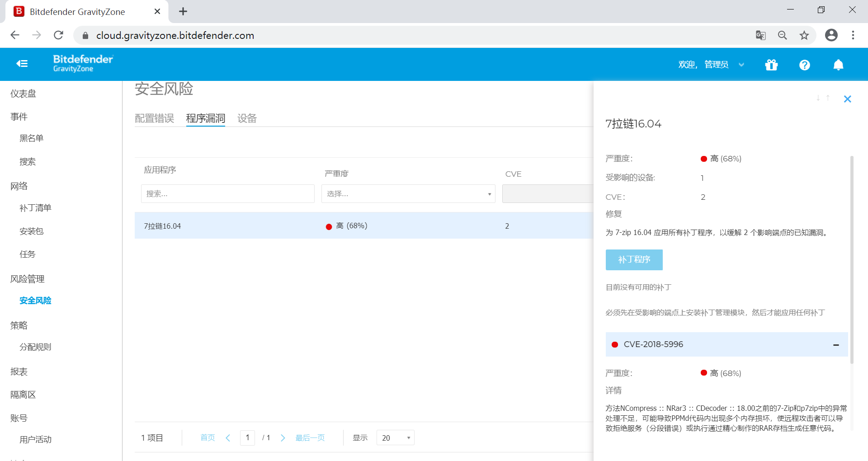
Task: Open the browser profile icon
Action: coord(831,35)
